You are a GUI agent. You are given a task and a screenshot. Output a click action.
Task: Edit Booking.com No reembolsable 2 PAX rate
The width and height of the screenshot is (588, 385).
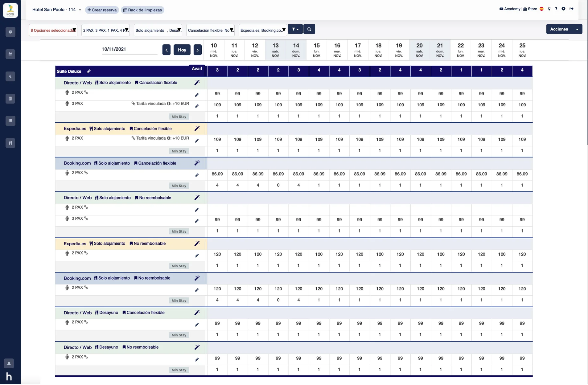(197, 290)
